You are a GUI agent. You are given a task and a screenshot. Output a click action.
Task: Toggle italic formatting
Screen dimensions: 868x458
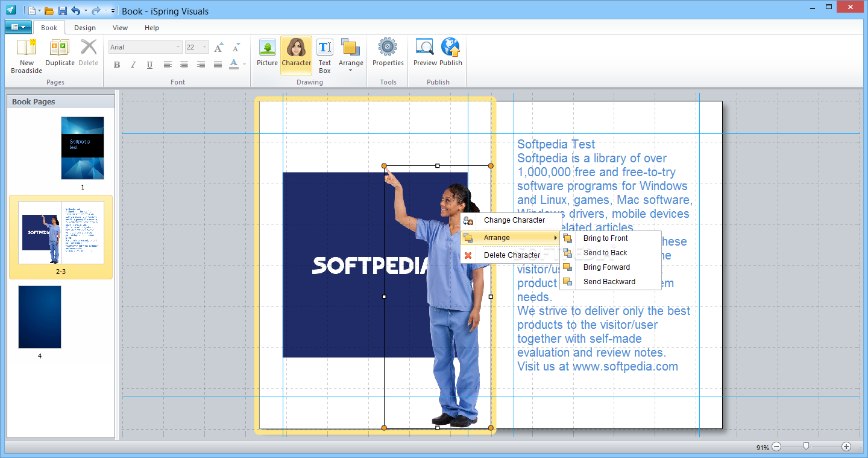click(x=133, y=65)
